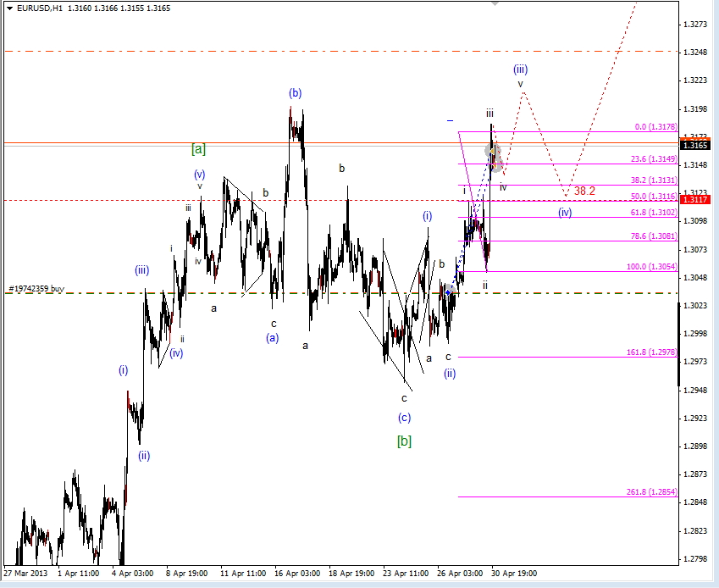The height and width of the screenshot is (588, 719).
Task: Click the 1.2873 price axis label
Action: click(x=695, y=474)
